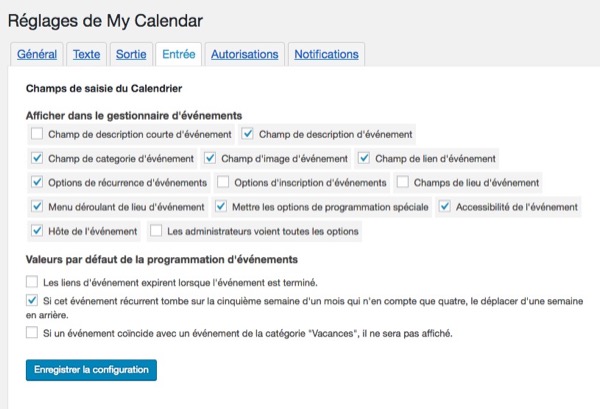
Task: Enable Les administrateurs voient toutes les options
Action: click(x=156, y=231)
